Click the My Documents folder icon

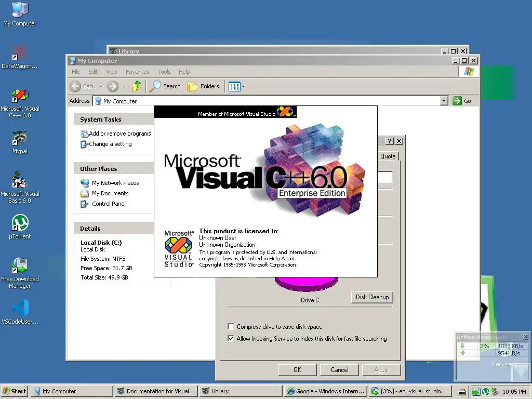(x=85, y=193)
